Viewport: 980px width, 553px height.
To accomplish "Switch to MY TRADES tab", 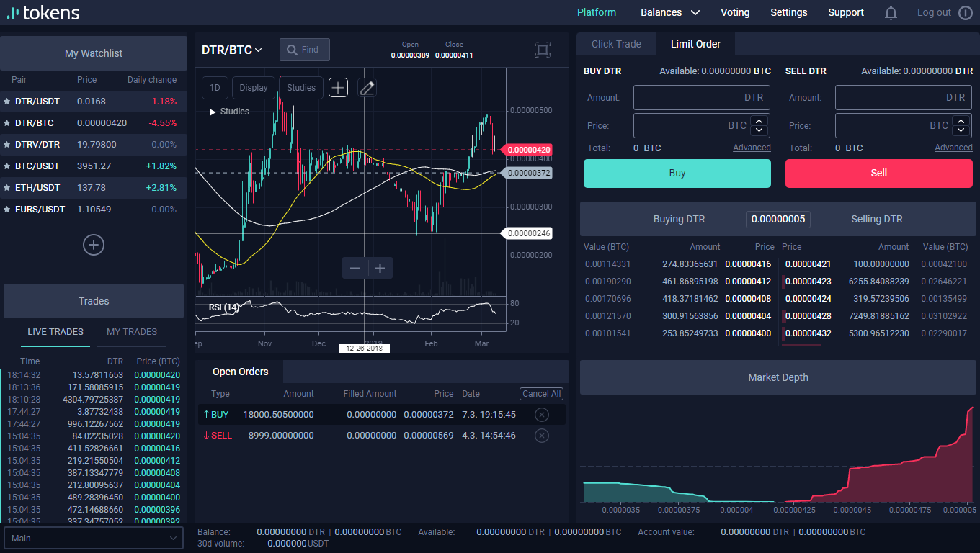I will tap(132, 332).
